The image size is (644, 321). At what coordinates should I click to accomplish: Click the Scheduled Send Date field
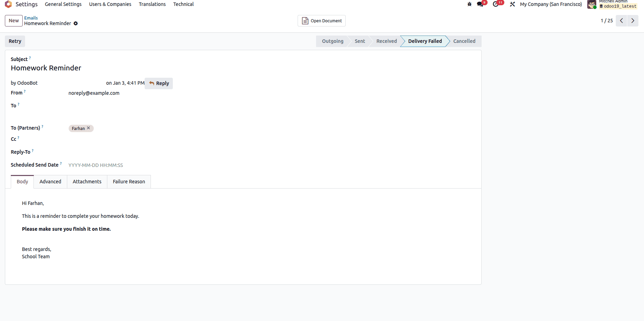95,165
